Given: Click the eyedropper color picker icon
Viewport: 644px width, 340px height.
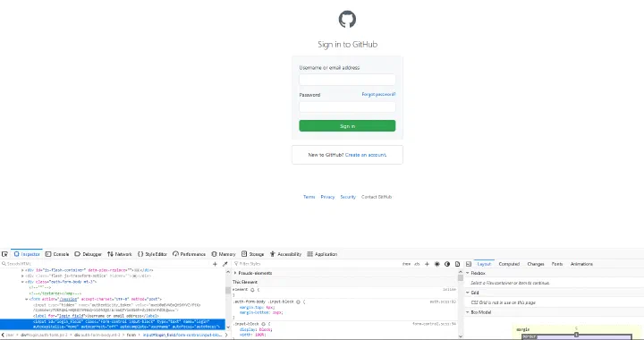Looking at the screenshot, I should [x=225, y=264].
